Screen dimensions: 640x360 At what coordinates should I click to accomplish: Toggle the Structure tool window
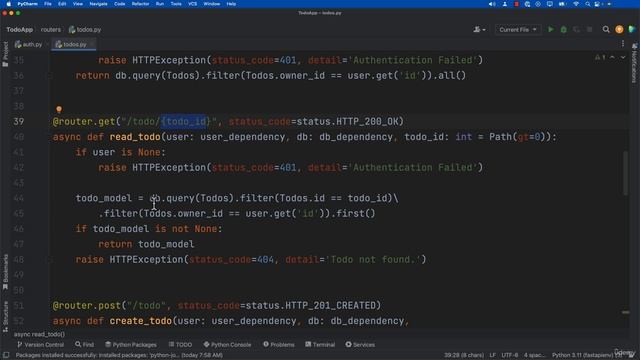click(x=5, y=316)
